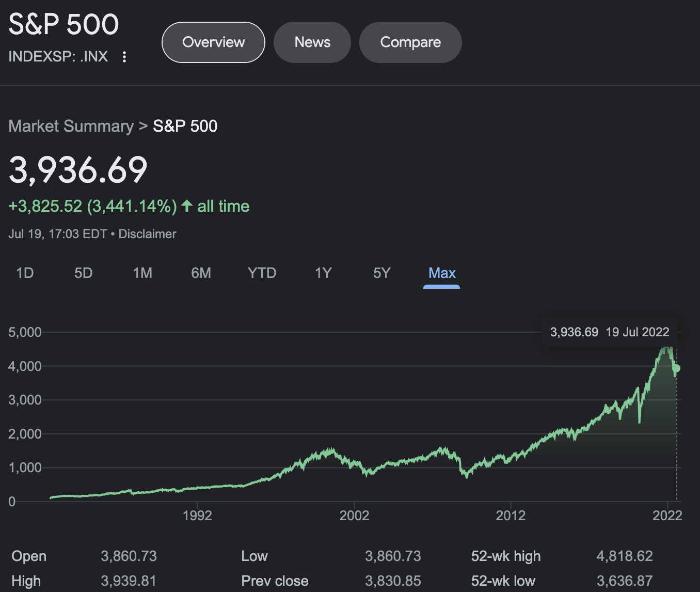Click the 52-wk low label

point(503,581)
